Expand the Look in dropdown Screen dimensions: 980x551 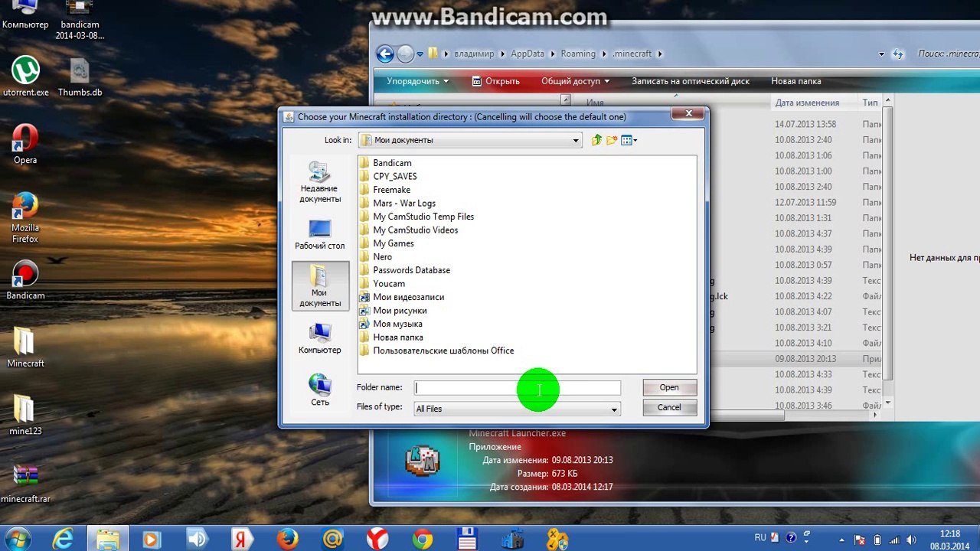pos(576,140)
